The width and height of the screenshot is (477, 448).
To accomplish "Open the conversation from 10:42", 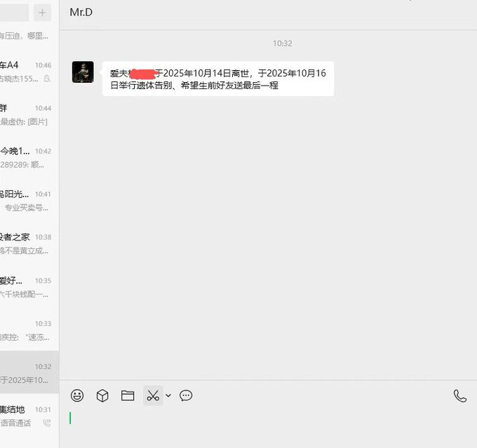I will point(29,158).
